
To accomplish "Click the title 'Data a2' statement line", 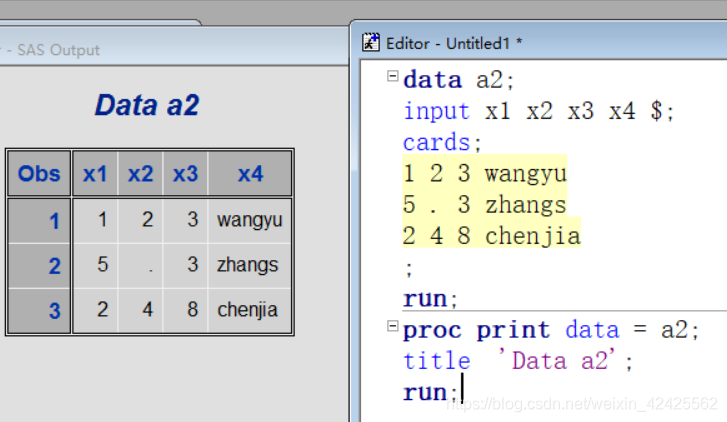I will coord(517,361).
